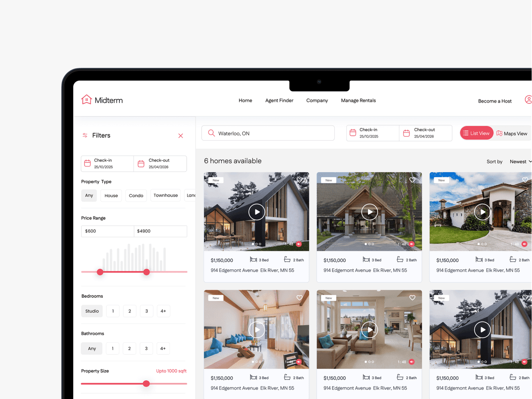
Task: Mute audio on the second listing in the top row
Action: coord(412,244)
